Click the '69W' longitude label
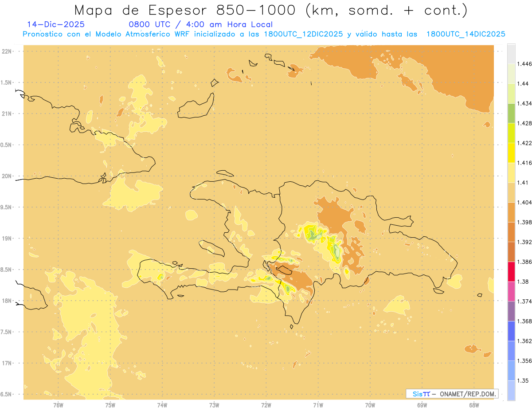The height and width of the screenshot is (411, 532). pos(422,405)
